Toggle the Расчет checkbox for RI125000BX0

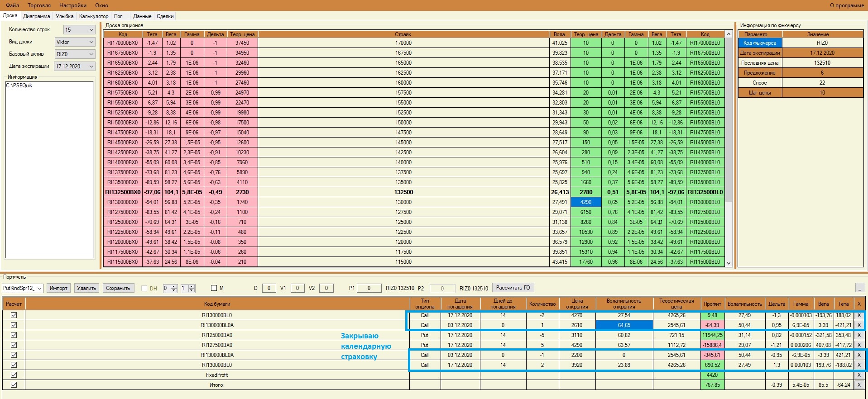pyautogui.click(x=14, y=335)
